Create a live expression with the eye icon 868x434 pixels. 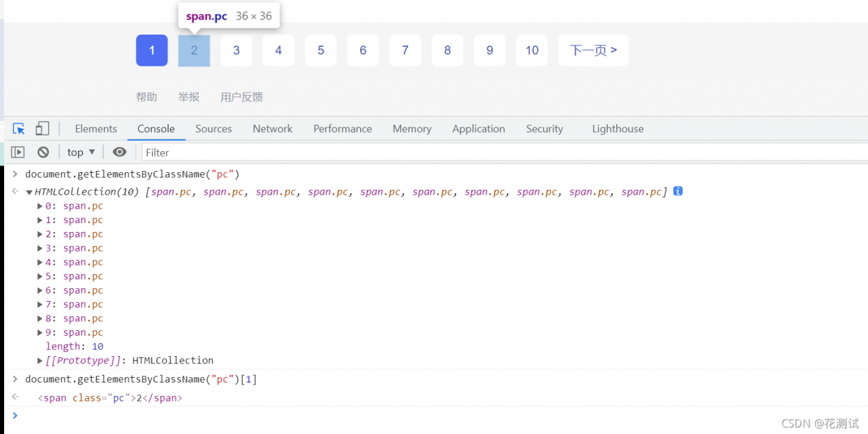[119, 152]
